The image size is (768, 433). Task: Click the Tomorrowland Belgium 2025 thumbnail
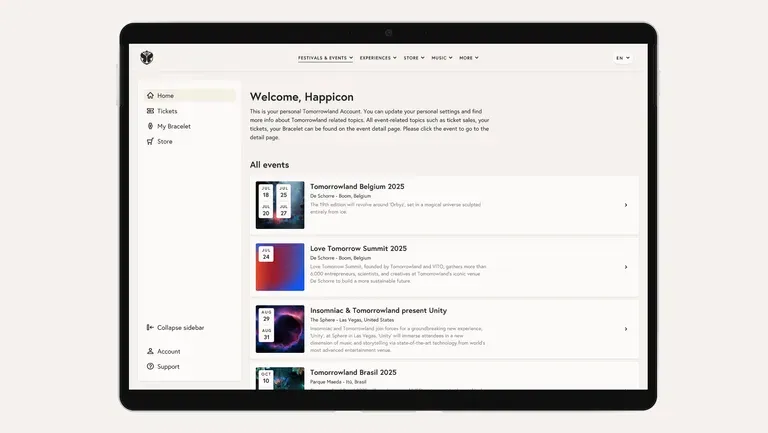point(280,205)
